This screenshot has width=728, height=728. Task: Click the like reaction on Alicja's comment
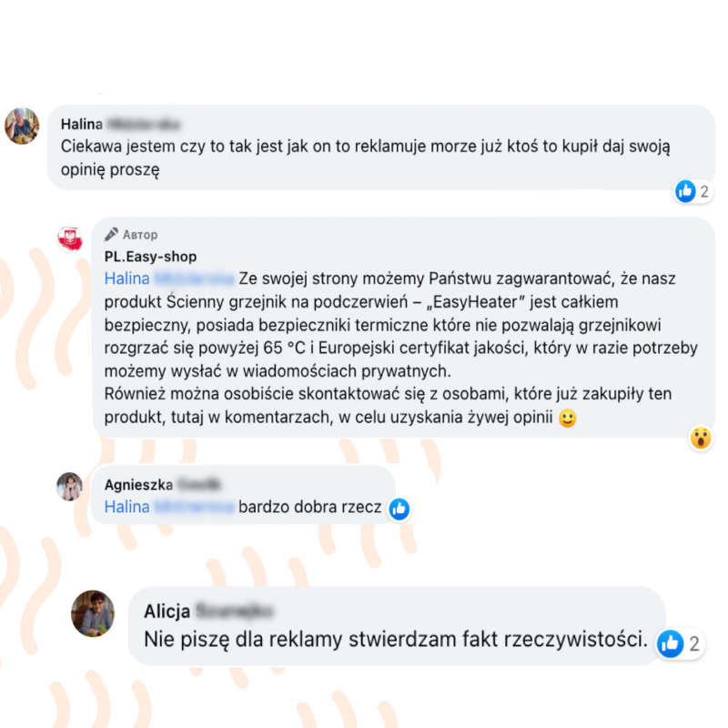click(670, 643)
